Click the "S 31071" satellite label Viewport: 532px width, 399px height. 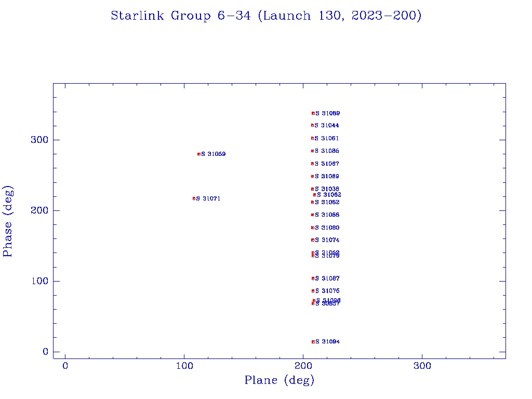(x=208, y=198)
